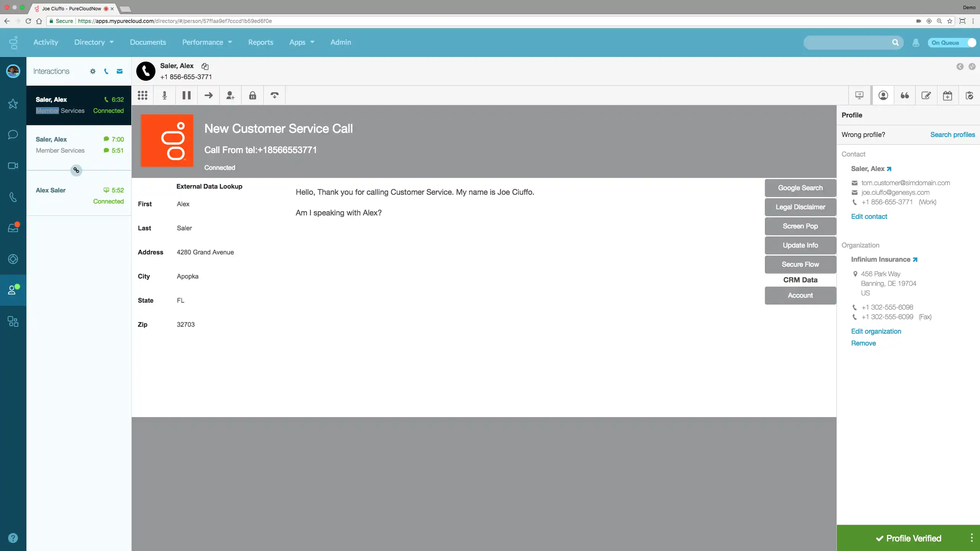Mute the call with the microphone icon
Screen dimensions: 980x551
165,95
